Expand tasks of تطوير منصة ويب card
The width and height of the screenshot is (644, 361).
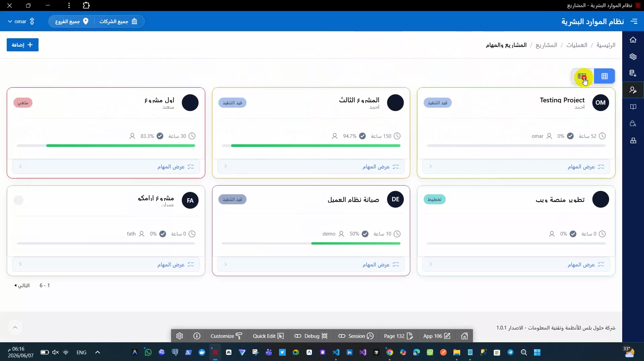[516, 264]
